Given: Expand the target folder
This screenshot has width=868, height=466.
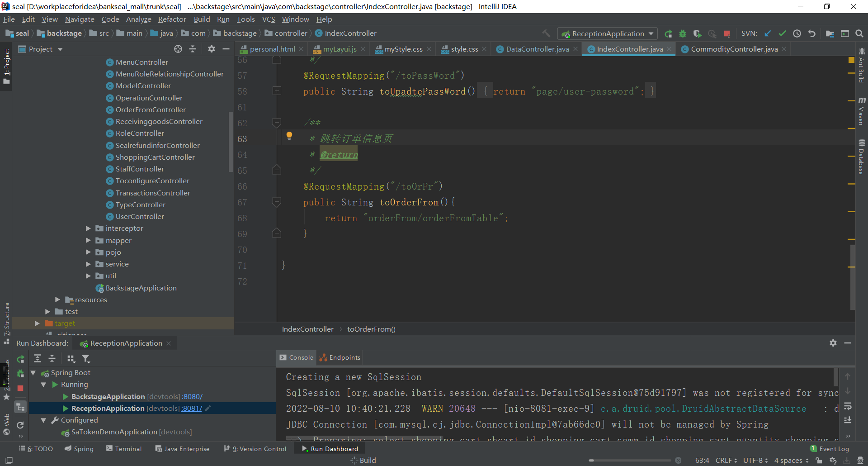Looking at the screenshot, I should [x=37, y=323].
